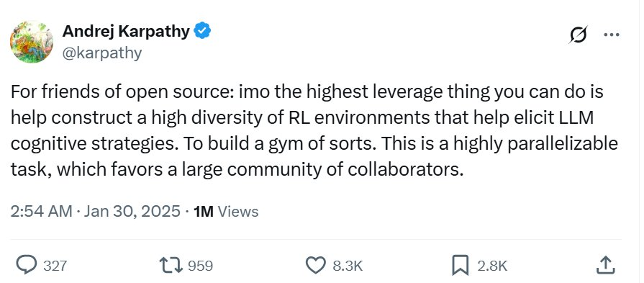Click the phrase 'For friends of open source'

pyautogui.click(x=120, y=92)
